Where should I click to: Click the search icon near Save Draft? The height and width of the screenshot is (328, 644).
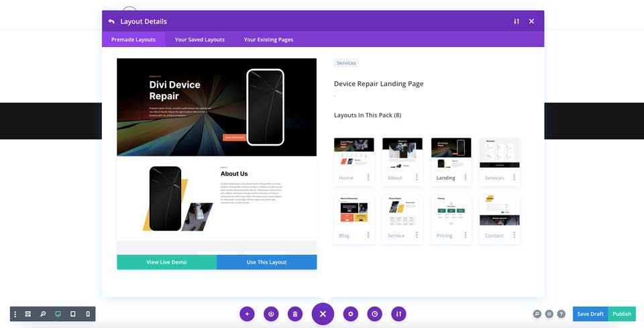(537, 314)
